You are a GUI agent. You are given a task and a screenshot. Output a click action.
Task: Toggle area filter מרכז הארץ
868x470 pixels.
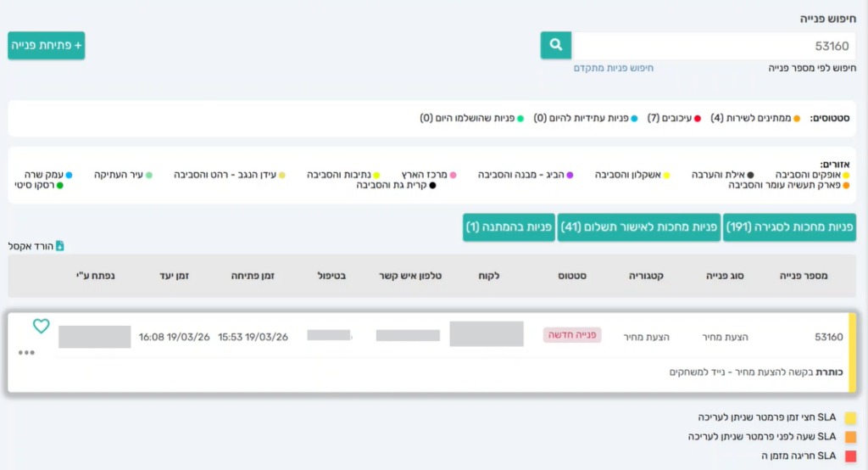pos(453,175)
